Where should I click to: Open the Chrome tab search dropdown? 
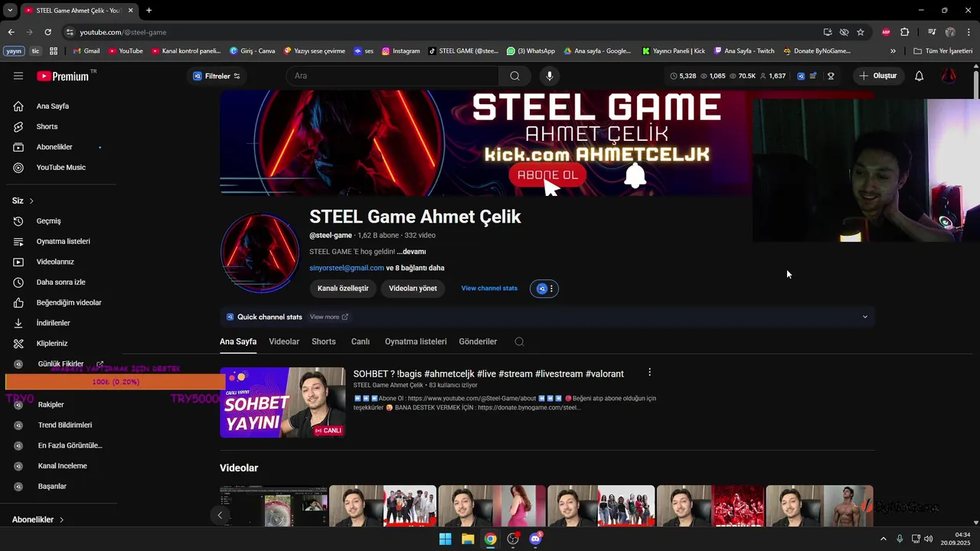[10, 10]
